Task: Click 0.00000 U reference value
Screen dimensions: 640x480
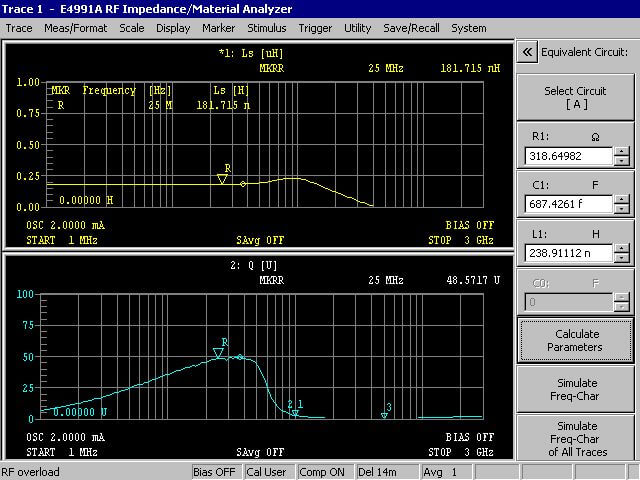Action: click(80, 412)
